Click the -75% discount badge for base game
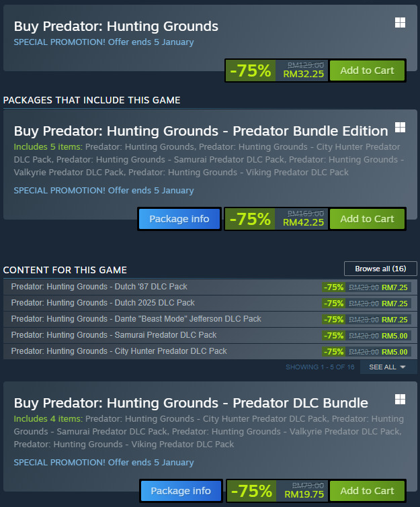Image resolution: width=420 pixels, height=507 pixels. click(x=250, y=71)
